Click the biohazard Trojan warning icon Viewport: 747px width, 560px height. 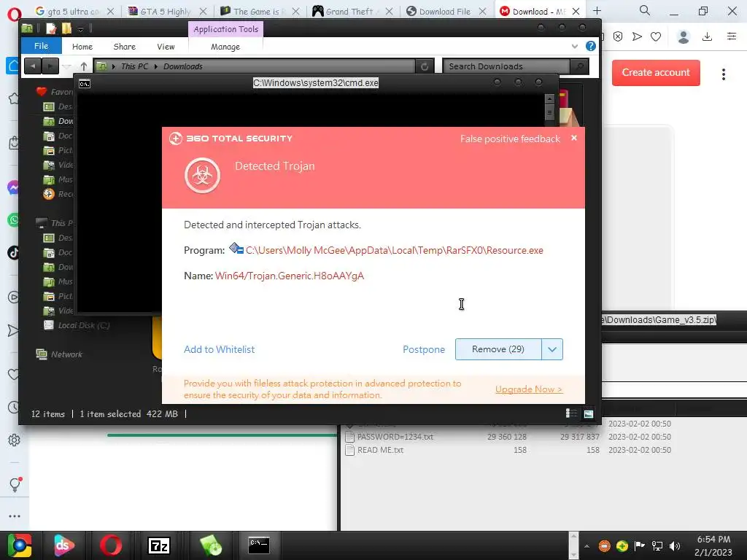tap(203, 175)
